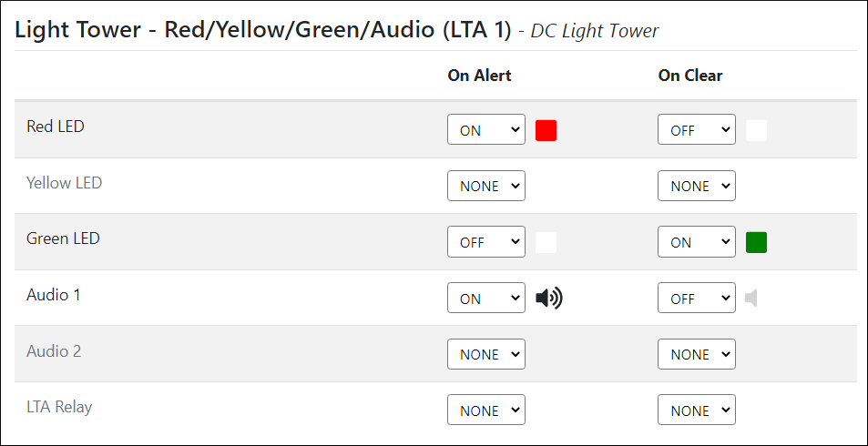This screenshot has height=446, width=868.
Task: Expand the Yellow LED On Clear dropdown
Action: click(x=696, y=186)
